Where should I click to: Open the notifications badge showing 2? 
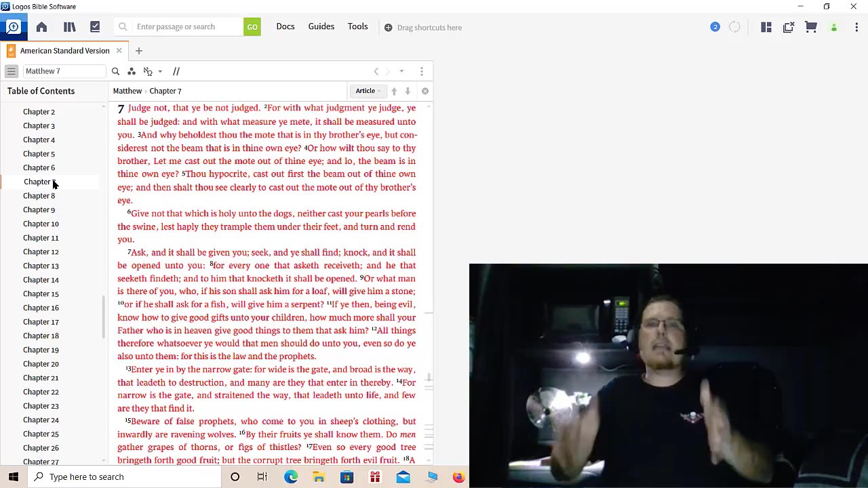[x=715, y=27]
